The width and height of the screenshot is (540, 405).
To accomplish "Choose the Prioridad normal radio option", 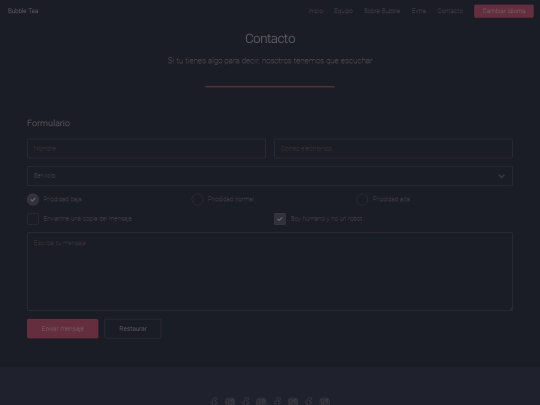I will point(197,199).
